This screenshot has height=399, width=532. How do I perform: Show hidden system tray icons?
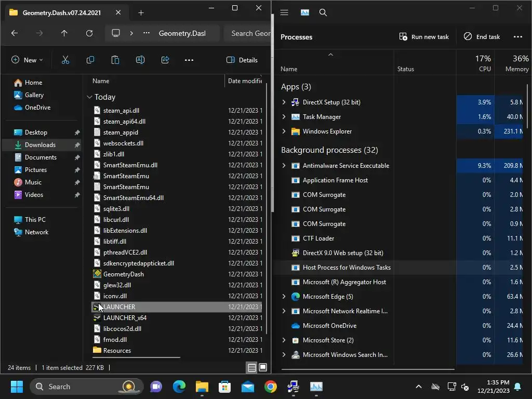tap(419, 387)
